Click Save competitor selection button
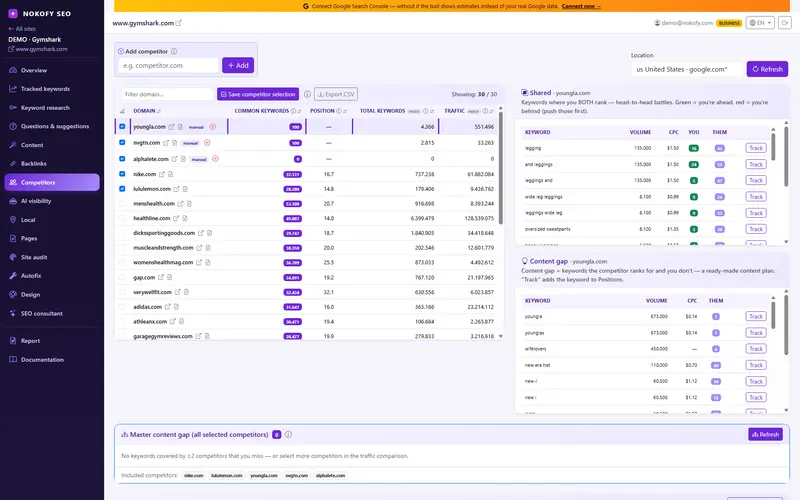Image resolution: width=800 pixels, height=500 pixels. 258,94
